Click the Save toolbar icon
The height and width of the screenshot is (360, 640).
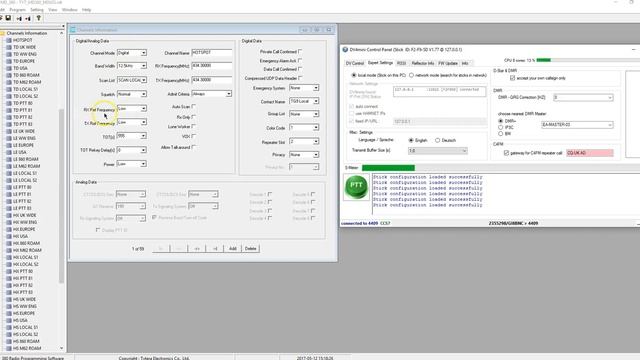(8, 18)
